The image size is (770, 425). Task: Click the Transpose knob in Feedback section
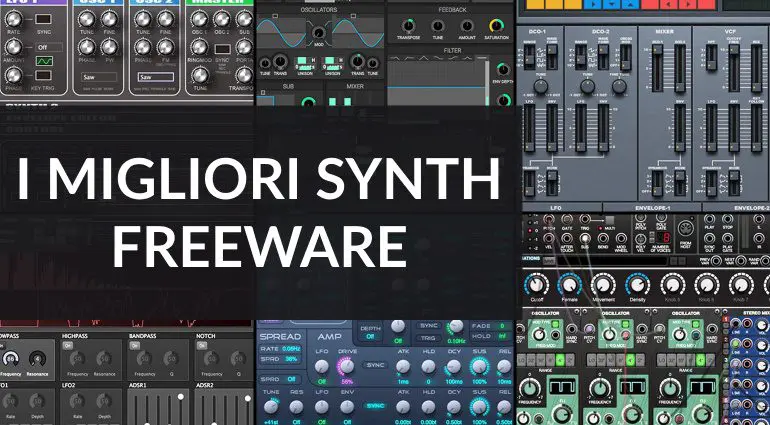(x=407, y=26)
